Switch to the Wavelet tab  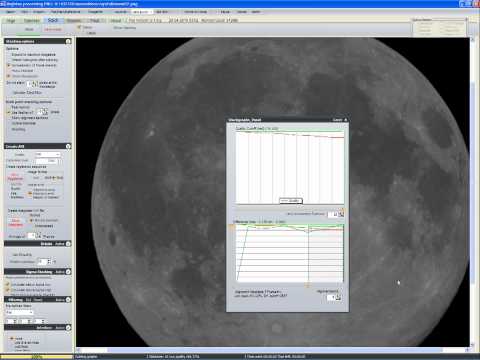click(74, 21)
